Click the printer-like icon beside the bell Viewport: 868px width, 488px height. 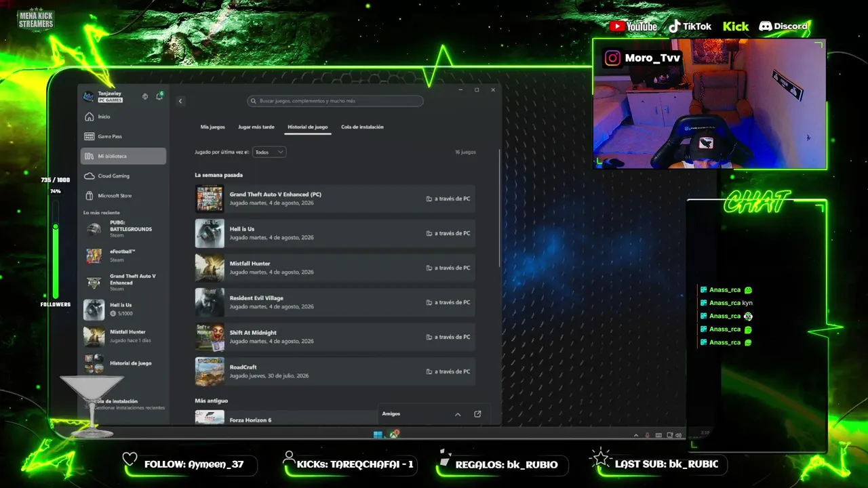point(144,96)
